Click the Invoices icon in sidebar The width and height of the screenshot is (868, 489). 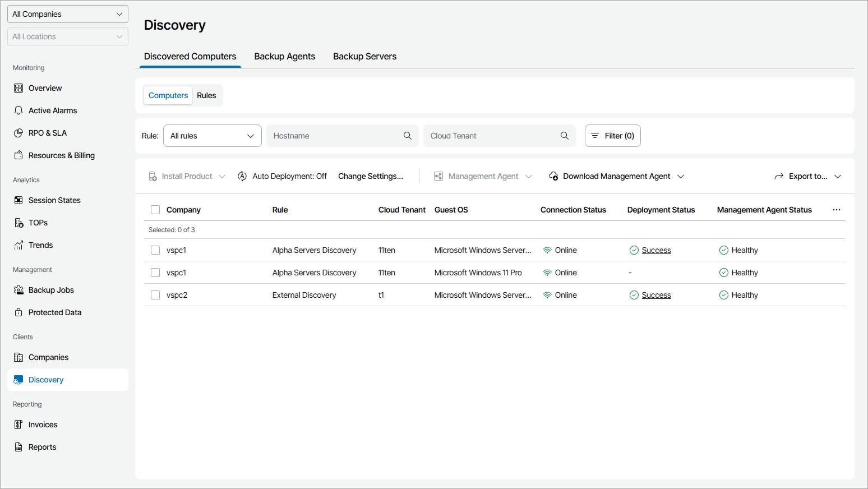pos(19,425)
